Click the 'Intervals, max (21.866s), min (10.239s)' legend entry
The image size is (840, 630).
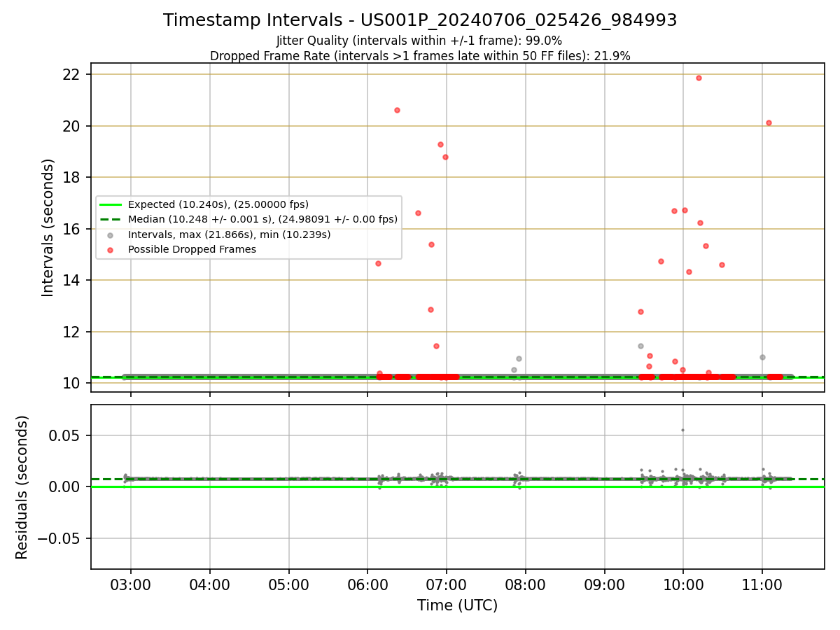tap(230, 234)
